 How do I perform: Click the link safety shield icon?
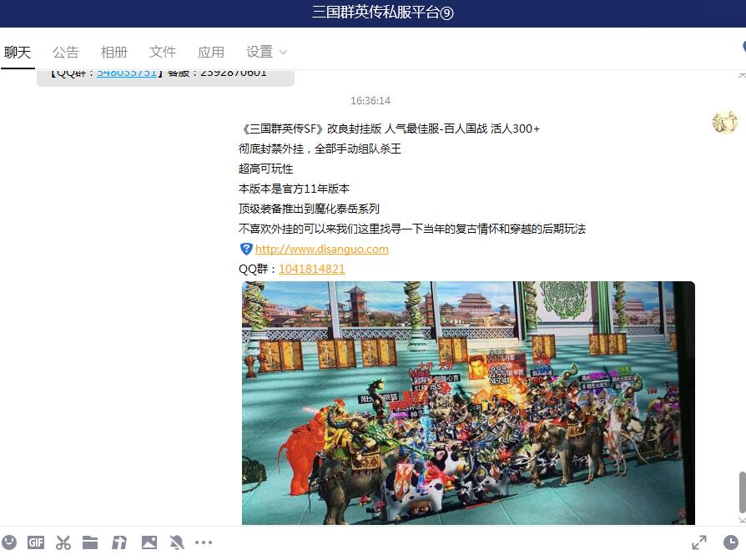246,249
